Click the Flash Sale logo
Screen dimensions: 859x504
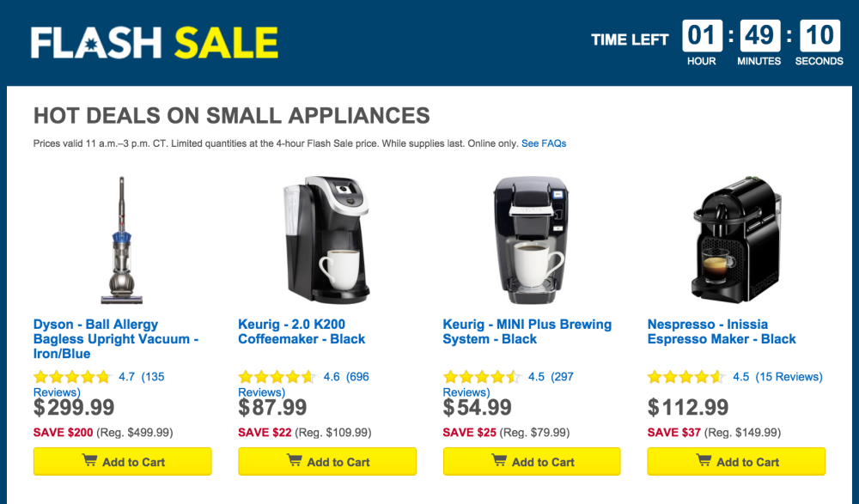point(155,42)
